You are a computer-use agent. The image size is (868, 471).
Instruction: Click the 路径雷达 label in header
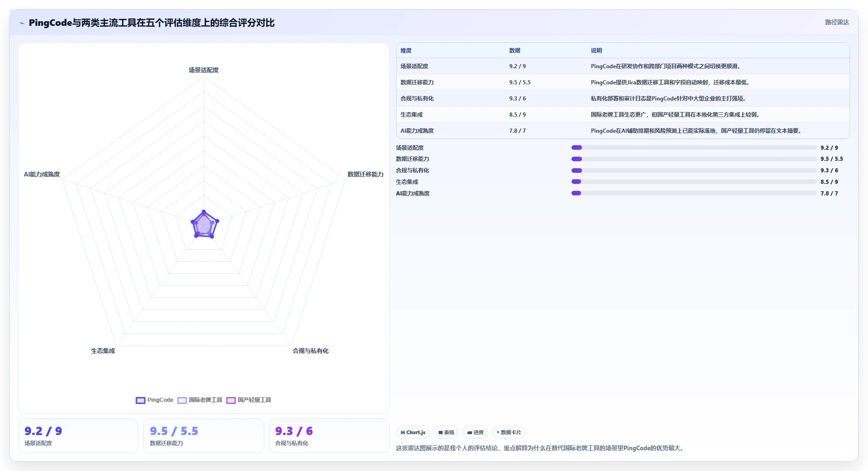coord(837,22)
